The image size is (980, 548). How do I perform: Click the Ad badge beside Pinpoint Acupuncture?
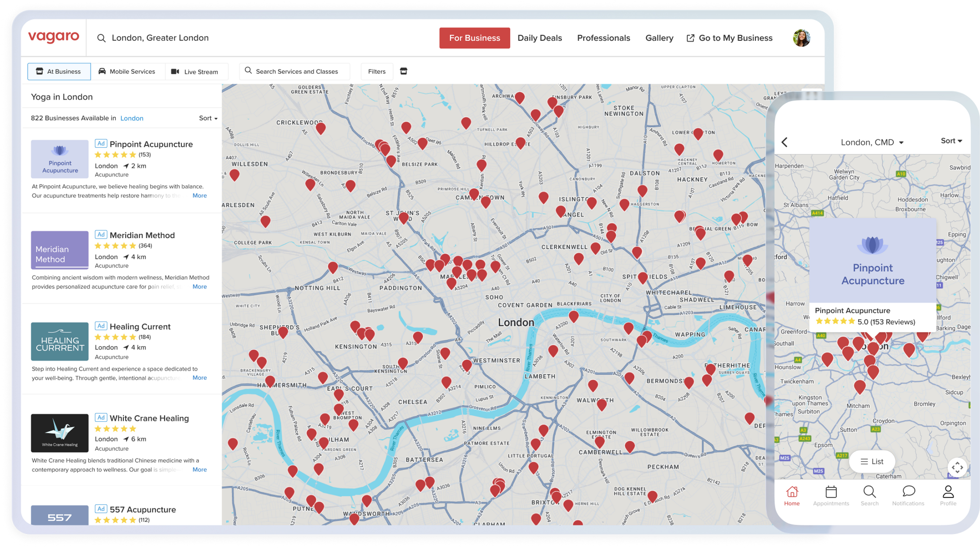pyautogui.click(x=101, y=143)
